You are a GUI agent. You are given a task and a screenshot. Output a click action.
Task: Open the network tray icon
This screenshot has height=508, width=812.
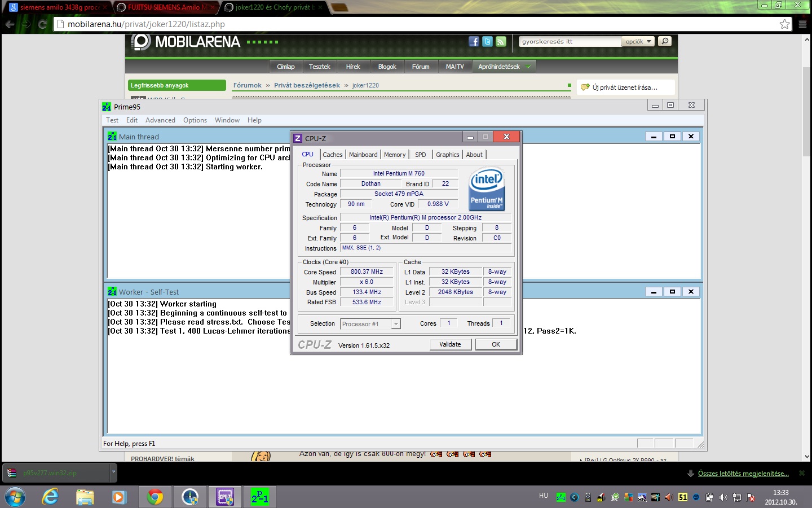coord(737,497)
